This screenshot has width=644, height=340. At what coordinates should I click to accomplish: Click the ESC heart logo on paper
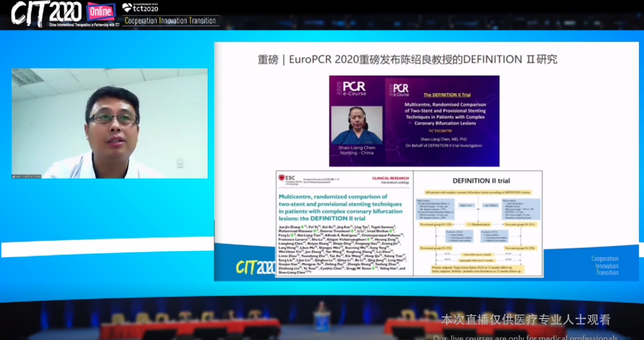281,178
